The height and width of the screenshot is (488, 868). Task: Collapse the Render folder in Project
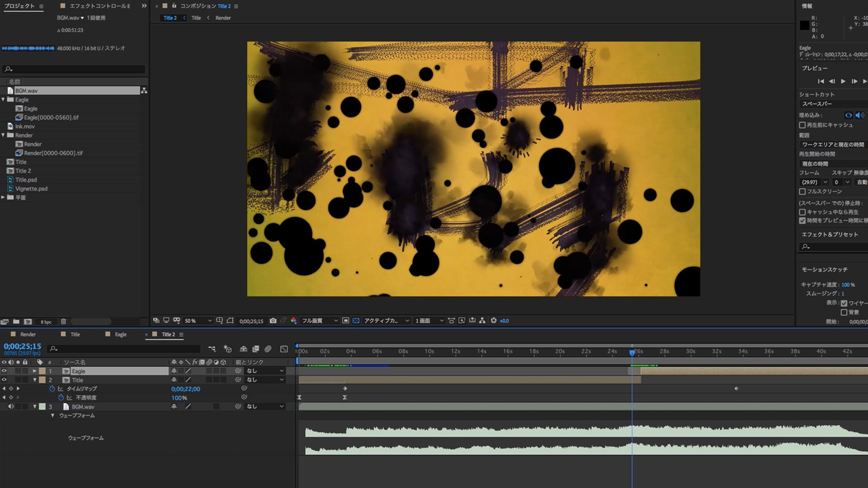click(x=3, y=135)
